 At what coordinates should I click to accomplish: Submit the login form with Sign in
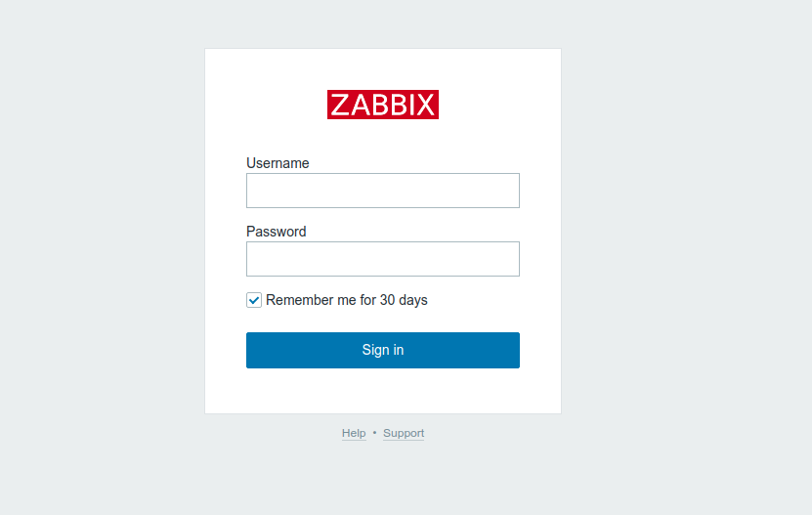(x=383, y=350)
